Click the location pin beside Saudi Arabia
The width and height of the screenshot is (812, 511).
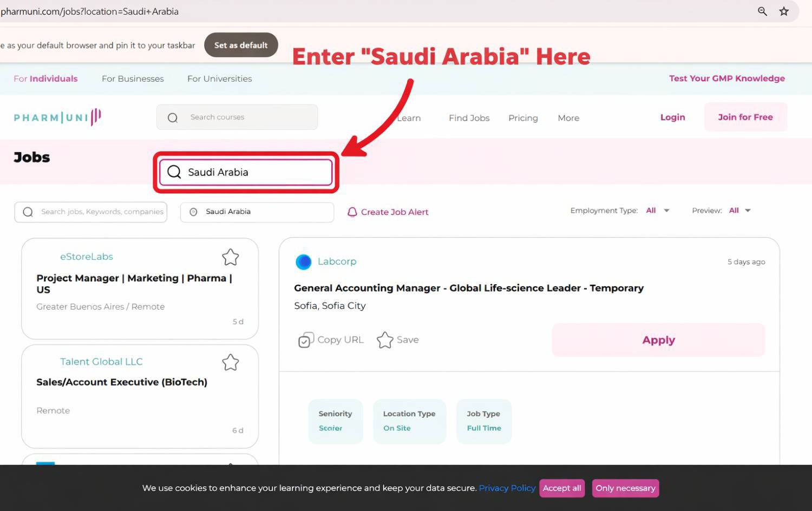[193, 212]
